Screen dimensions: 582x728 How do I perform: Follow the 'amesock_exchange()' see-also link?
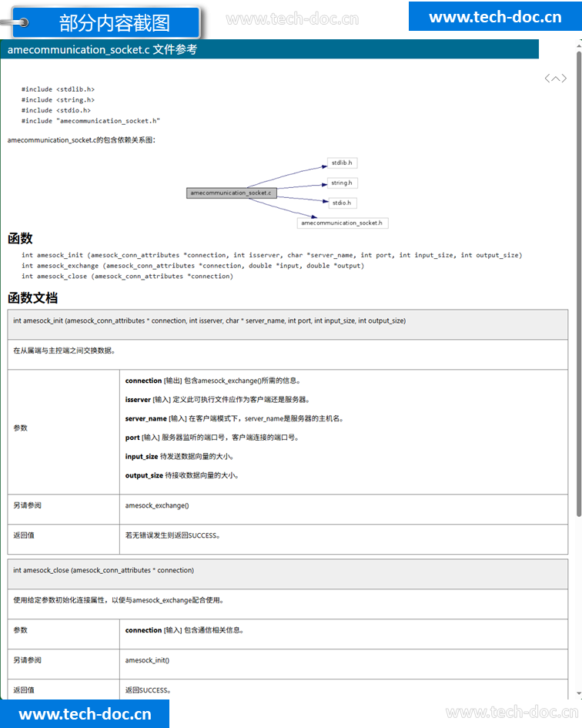click(157, 505)
